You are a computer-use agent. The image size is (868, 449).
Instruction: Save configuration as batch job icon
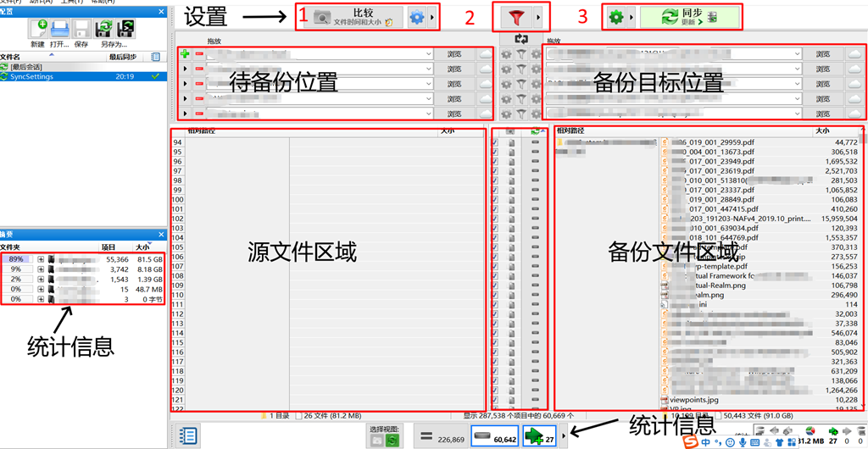pyautogui.click(x=126, y=29)
